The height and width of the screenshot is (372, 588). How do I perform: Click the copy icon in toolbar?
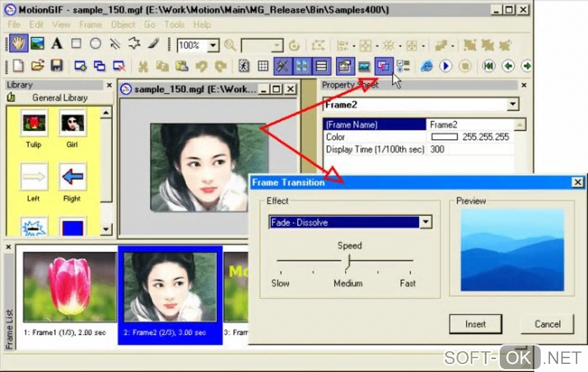(x=162, y=66)
